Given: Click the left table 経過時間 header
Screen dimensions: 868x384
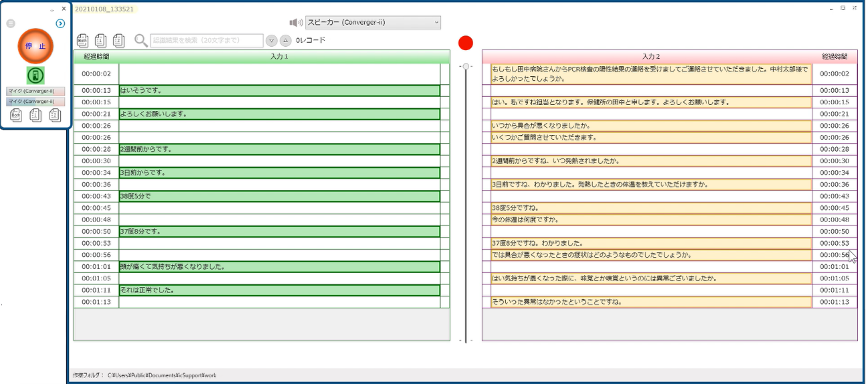Looking at the screenshot, I should (x=96, y=57).
